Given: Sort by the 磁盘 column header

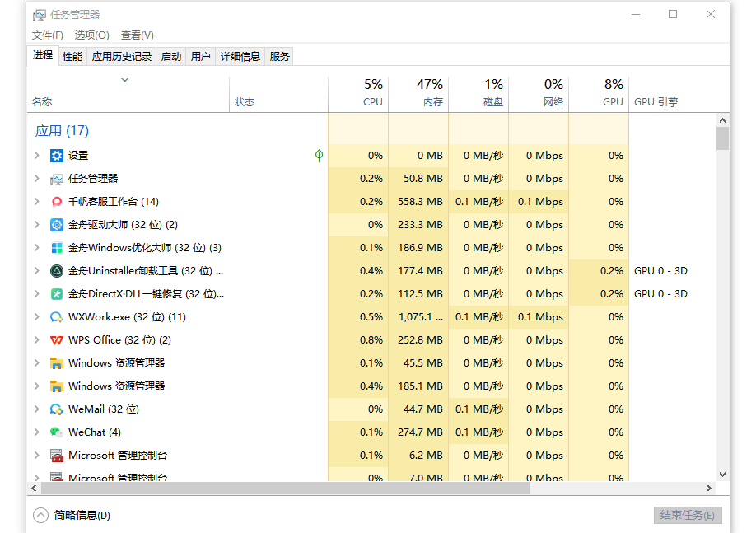Looking at the screenshot, I should pos(478,94).
